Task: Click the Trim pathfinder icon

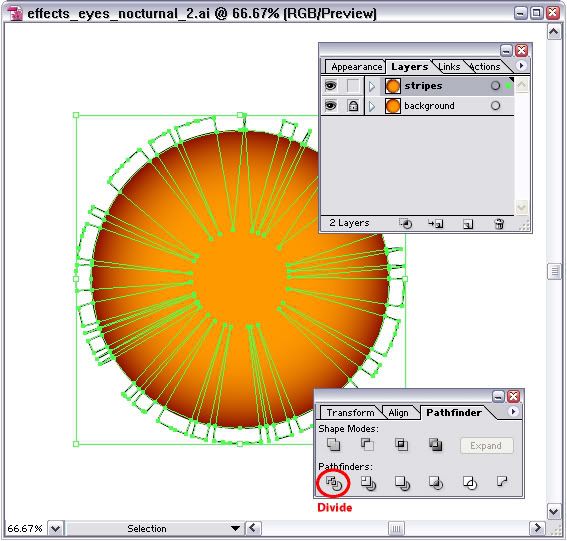Action: pos(368,483)
